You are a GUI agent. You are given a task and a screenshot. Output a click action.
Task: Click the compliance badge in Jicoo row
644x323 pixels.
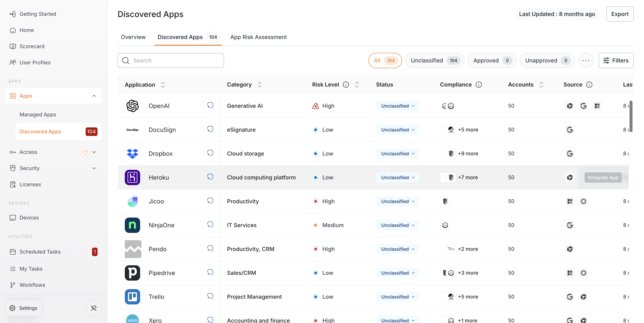coord(445,201)
